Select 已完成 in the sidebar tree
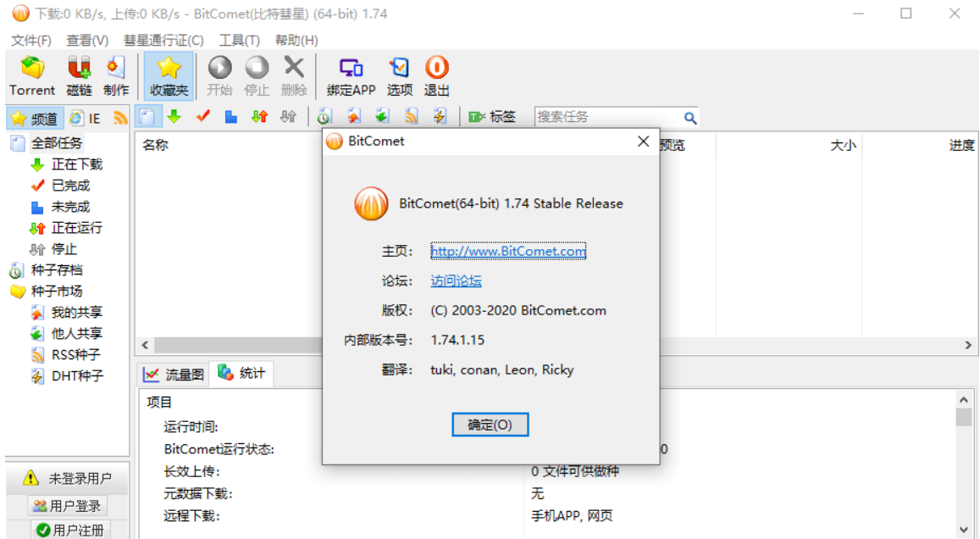Screen dimensions: 980x539 tap(70, 186)
